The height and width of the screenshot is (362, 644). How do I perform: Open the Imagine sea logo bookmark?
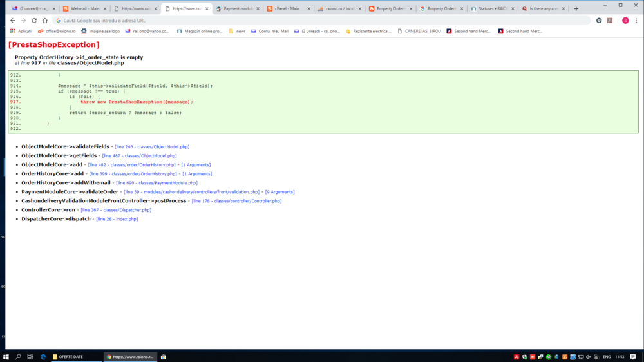[x=100, y=31]
